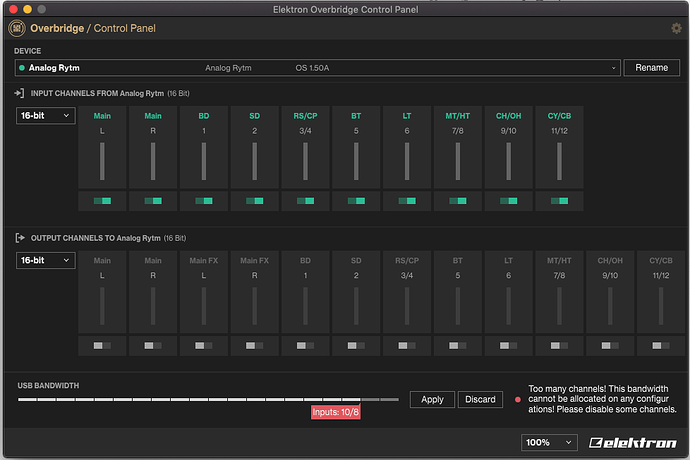The width and height of the screenshot is (690, 460).
Task: Enable output channel SD 2 toggle
Action: 356,346
